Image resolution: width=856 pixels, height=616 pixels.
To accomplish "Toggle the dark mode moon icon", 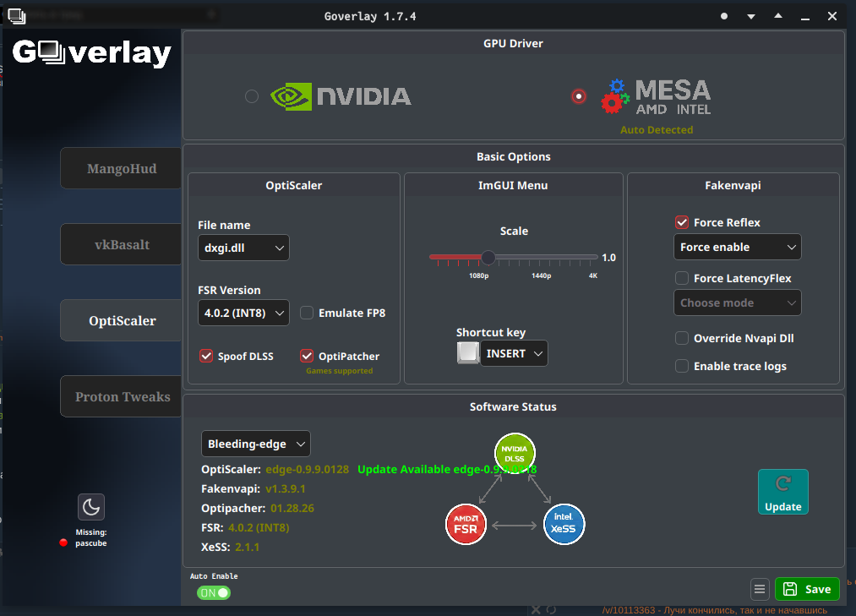I will coord(91,507).
